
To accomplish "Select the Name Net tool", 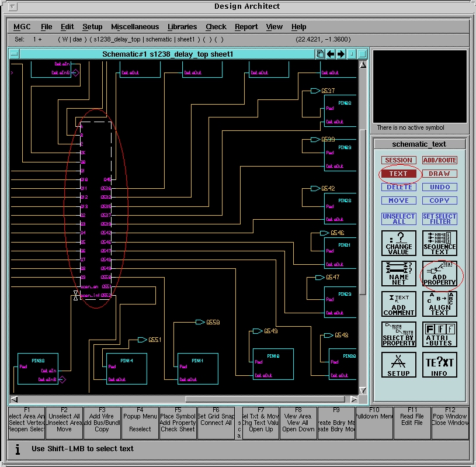I will pos(398,274).
